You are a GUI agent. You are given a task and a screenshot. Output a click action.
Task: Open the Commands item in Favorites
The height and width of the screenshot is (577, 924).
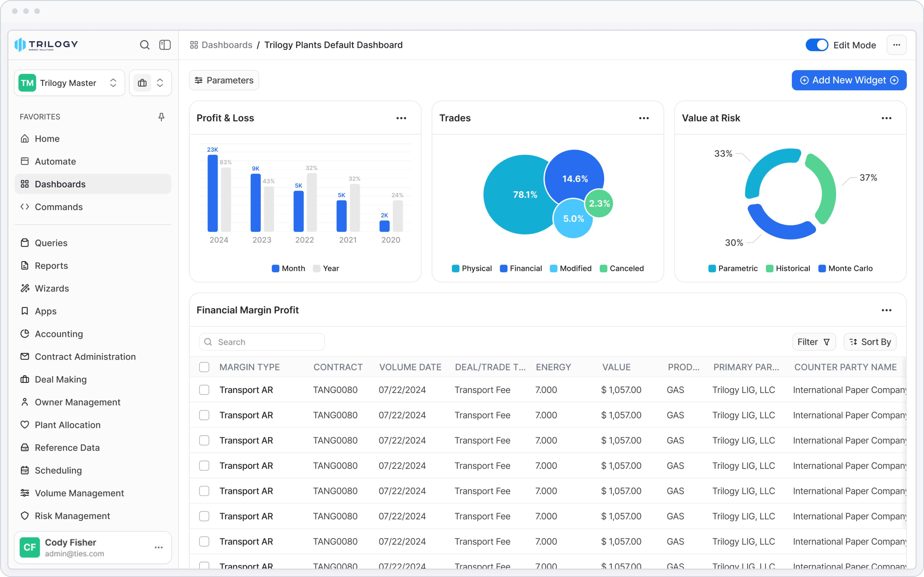click(x=59, y=207)
